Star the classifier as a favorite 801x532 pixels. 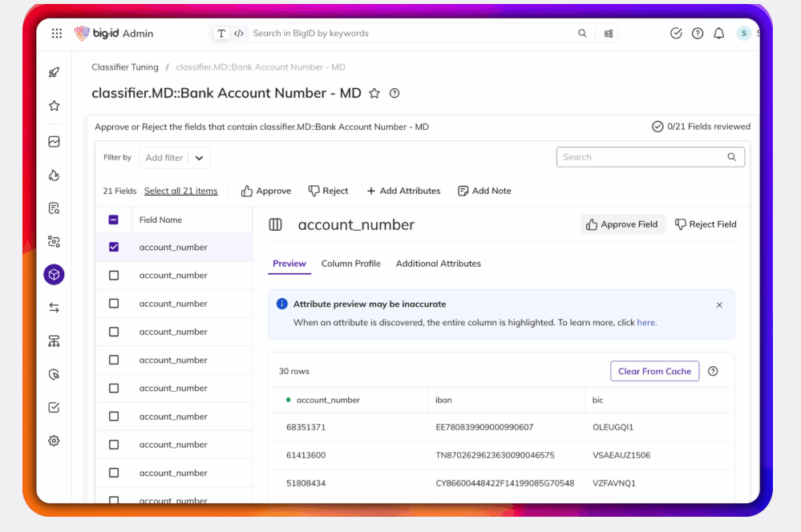374,94
